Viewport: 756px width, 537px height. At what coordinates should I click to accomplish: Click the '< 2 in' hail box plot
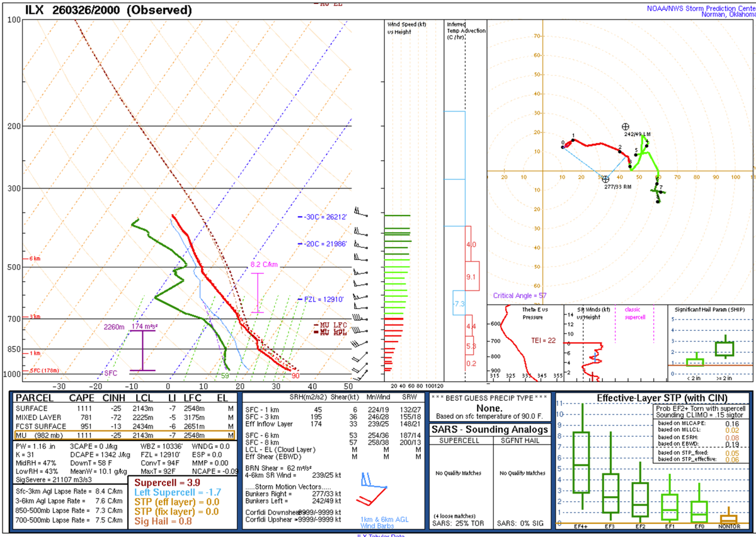pyautogui.click(x=695, y=361)
